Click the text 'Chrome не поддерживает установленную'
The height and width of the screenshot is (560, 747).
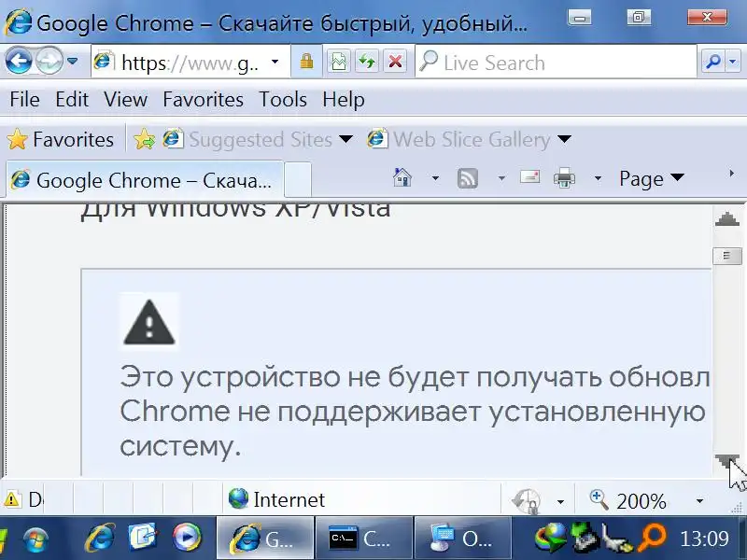(x=413, y=413)
